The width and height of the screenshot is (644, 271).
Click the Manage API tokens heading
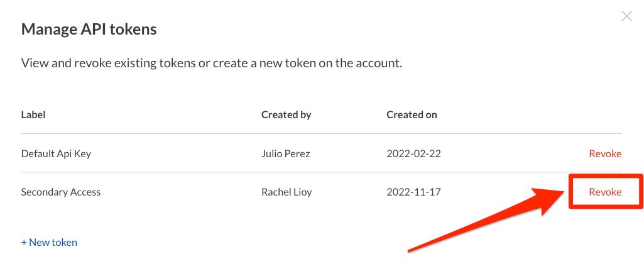[89, 29]
